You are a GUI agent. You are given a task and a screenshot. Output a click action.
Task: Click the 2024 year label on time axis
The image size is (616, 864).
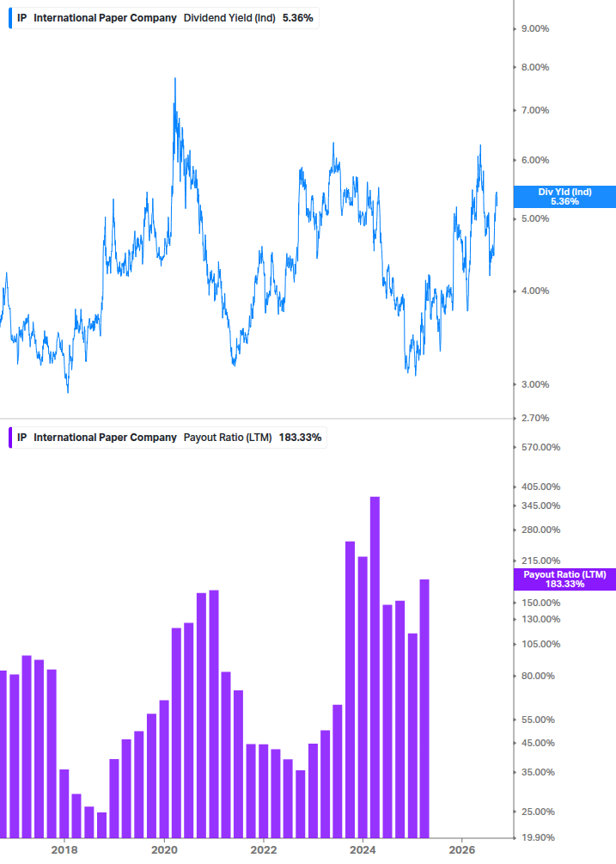[x=363, y=850]
